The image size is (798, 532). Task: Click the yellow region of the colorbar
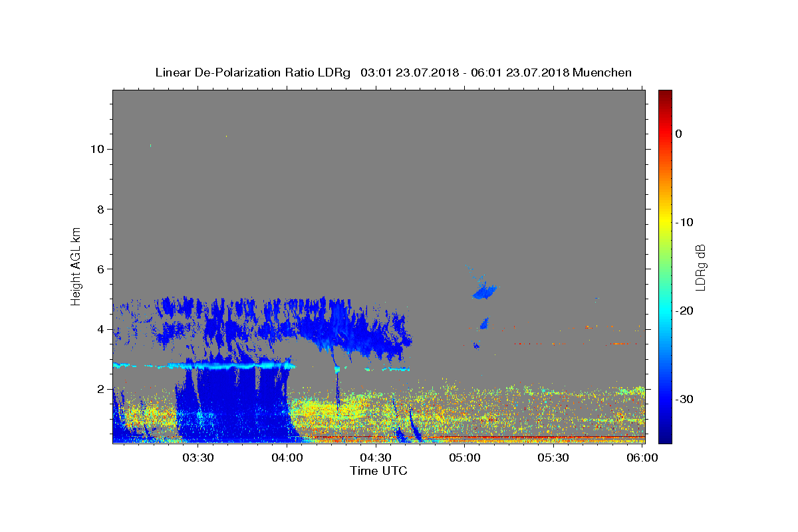tap(665, 223)
